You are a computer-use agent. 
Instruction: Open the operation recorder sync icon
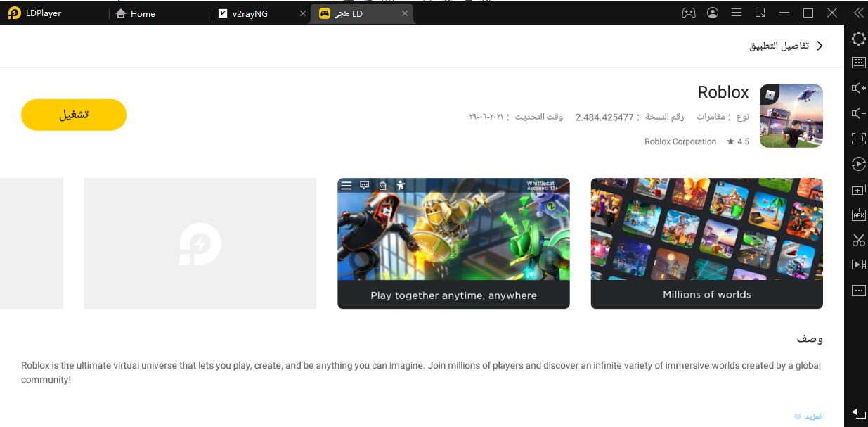[x=858, y=164]
